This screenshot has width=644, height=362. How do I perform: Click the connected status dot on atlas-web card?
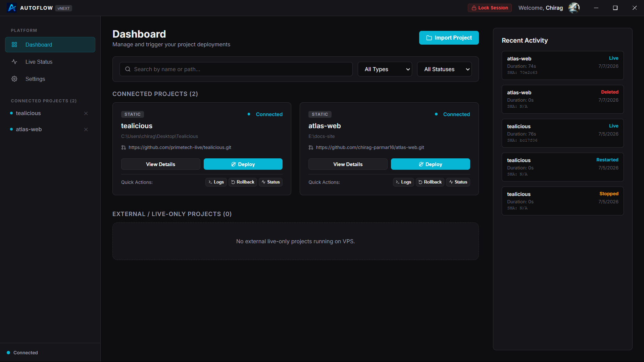coord(436,114)
